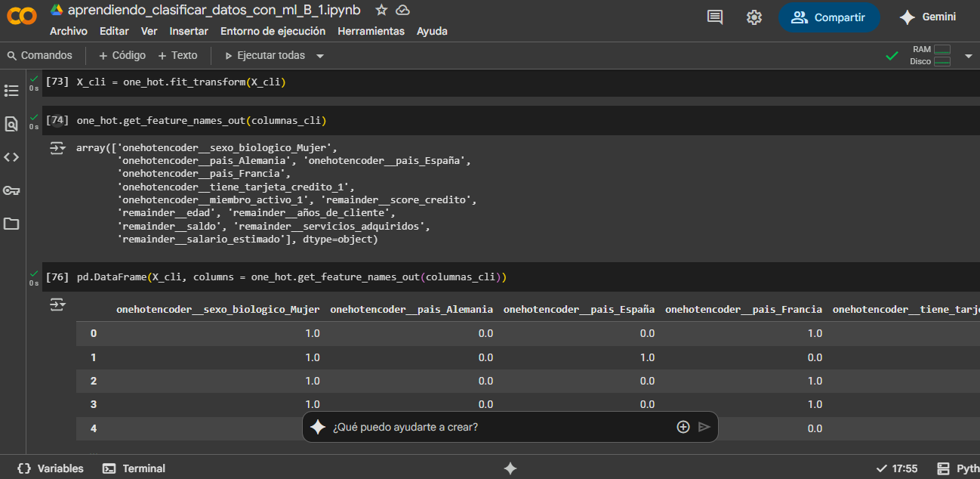This screenshot has height=479, width=980.
Task: Click the Compartir button
Action: [x=828, y=17]
